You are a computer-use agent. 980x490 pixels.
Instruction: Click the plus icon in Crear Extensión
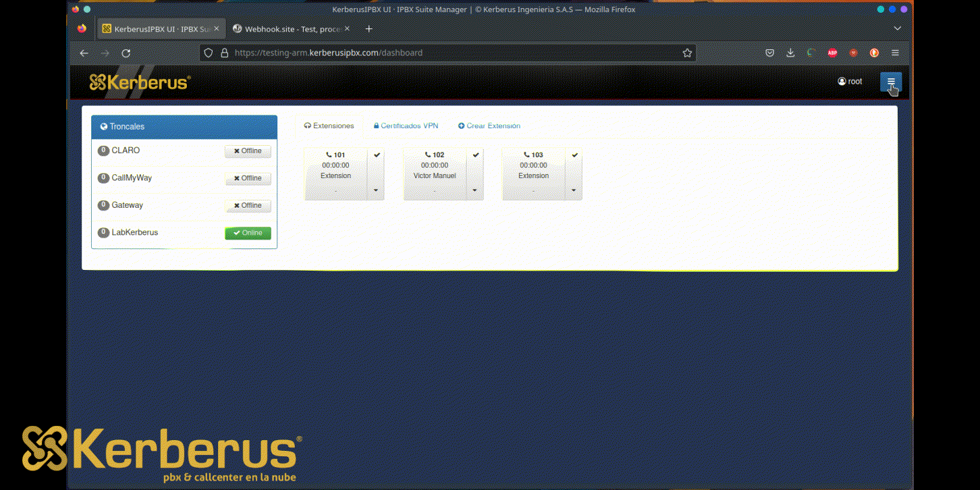pos(462,126)
